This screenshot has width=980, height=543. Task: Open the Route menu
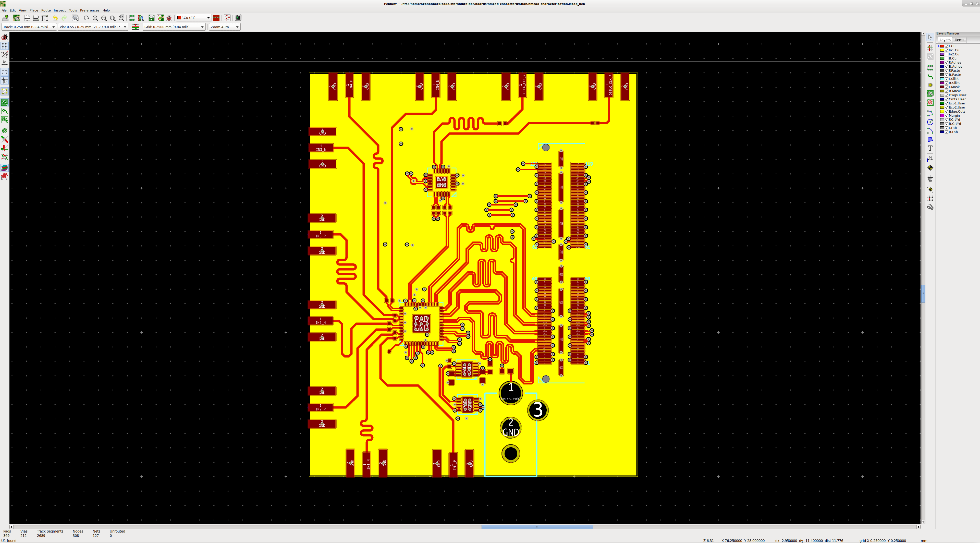[46, 10]
